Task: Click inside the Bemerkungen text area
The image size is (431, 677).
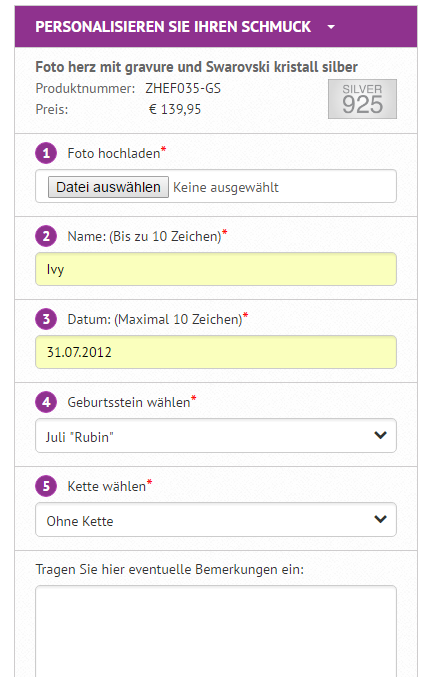Action: pyautogui.click(x=216, y=631)
